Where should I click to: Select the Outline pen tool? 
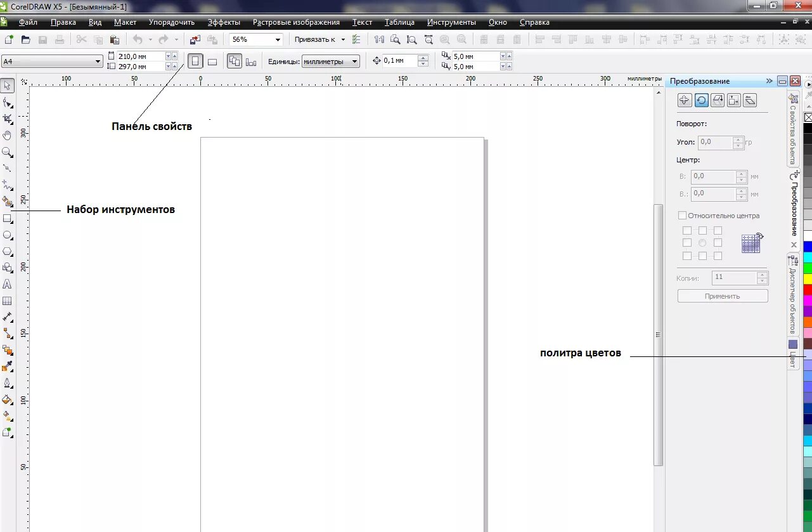point(8,383)
